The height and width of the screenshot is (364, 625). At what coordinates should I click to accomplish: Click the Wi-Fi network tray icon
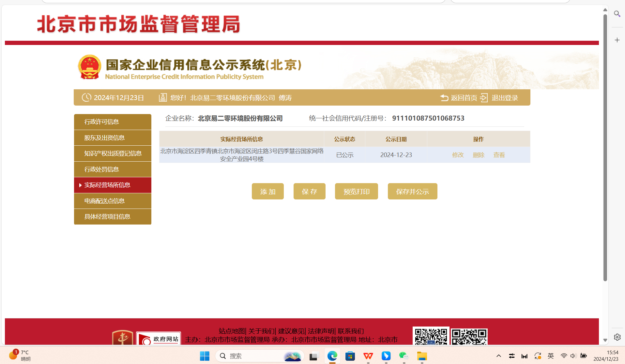coord(563,356)
